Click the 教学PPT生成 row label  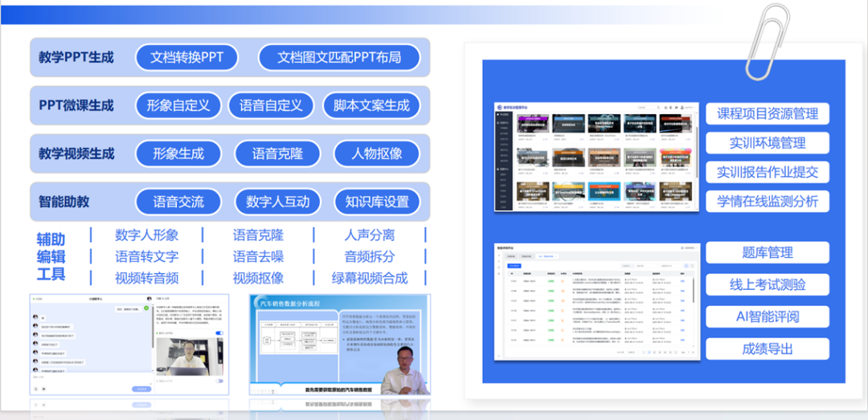(x=76, y=58)
